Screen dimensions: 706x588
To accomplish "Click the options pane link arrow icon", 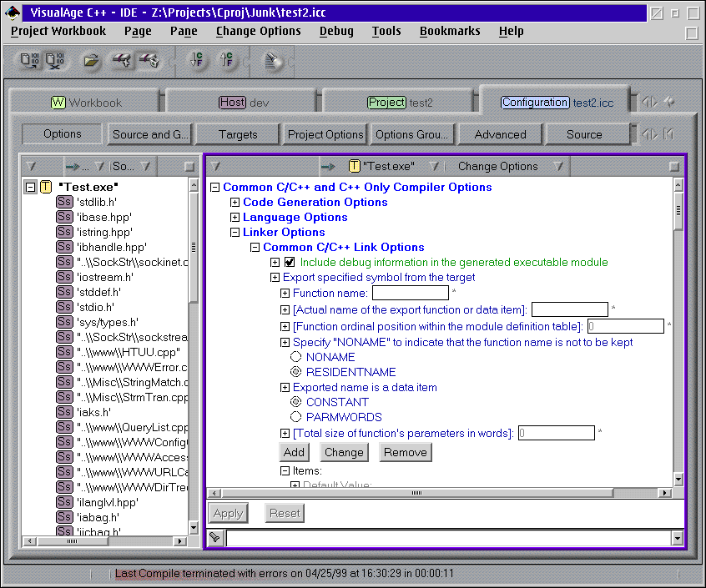I will tap(328, 167).
